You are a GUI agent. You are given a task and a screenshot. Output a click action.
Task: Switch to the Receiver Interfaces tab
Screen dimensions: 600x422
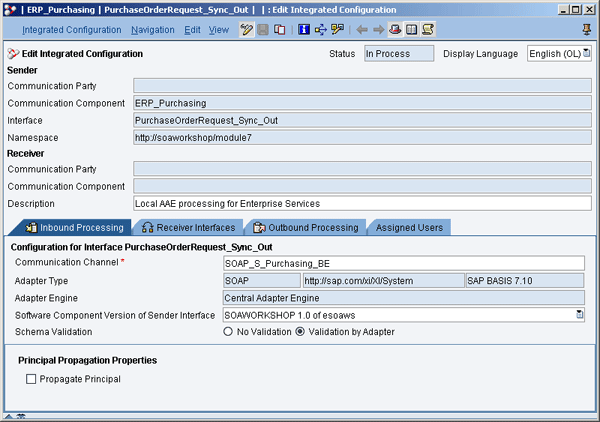point(188,227)
